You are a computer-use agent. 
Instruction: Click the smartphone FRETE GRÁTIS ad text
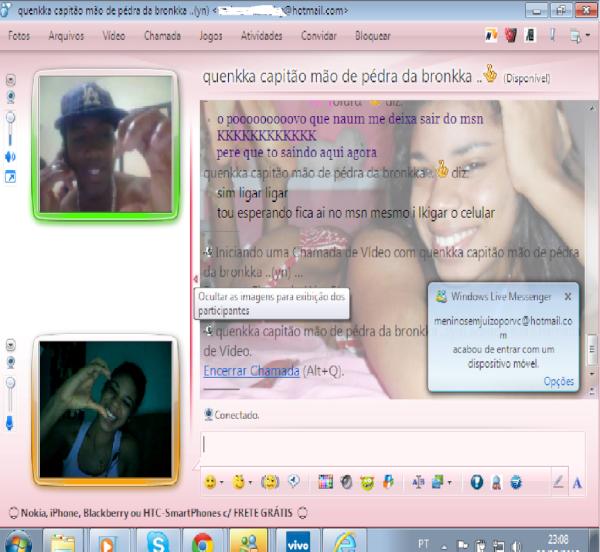pos(157,513)
